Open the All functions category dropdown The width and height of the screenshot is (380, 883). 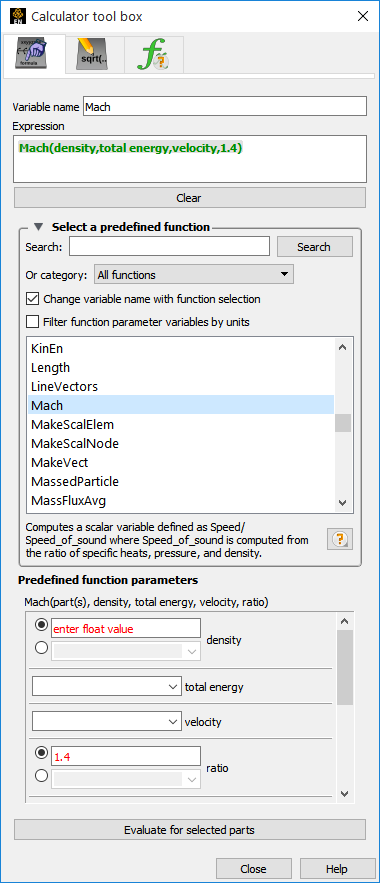[x=194, y=275]
